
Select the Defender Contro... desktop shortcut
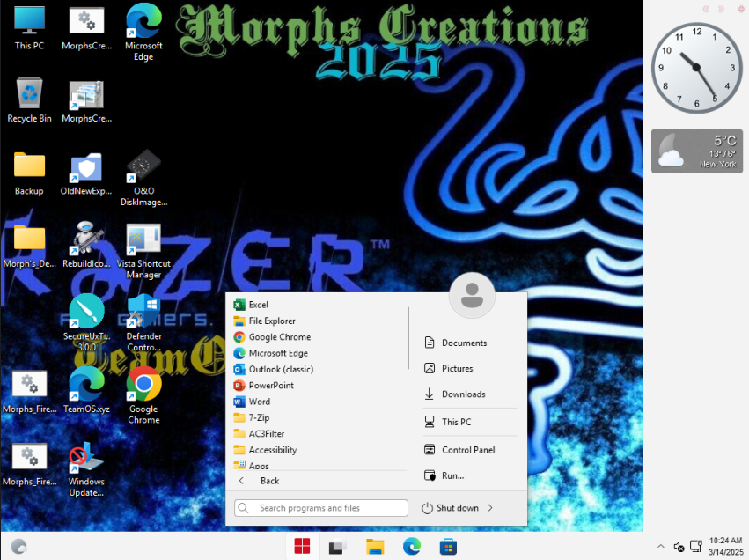pyautogui.click(x=143, y=323)
